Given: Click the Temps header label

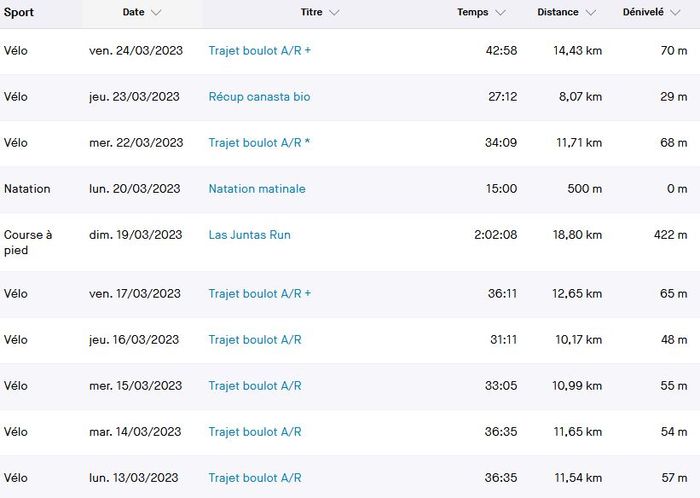Looking at the screenshot, I should coord(473,13).
